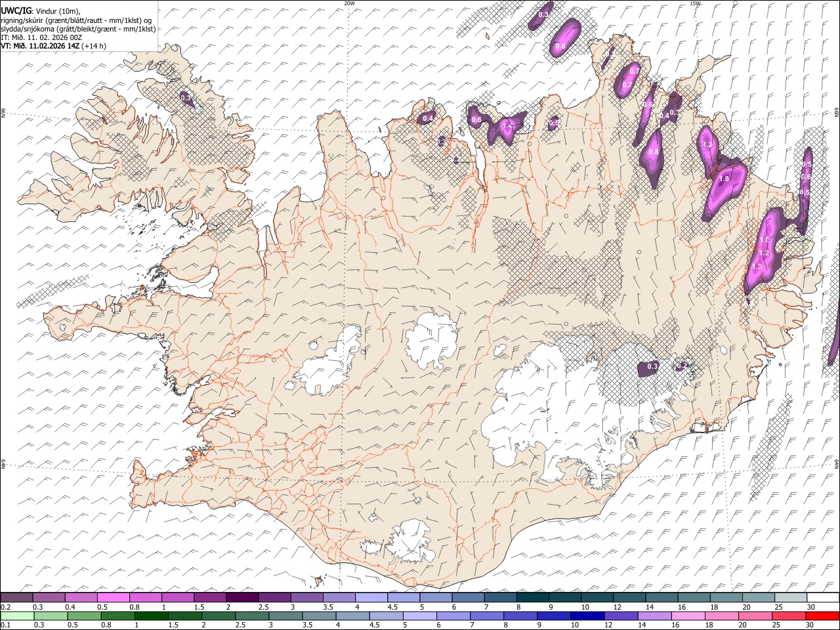Image resolution: width=840 pixels, height=630 pixels.
Task: Choose the light grey 25 swatch, upper legend
Action: pyautogui.click(x=790, y=597)
